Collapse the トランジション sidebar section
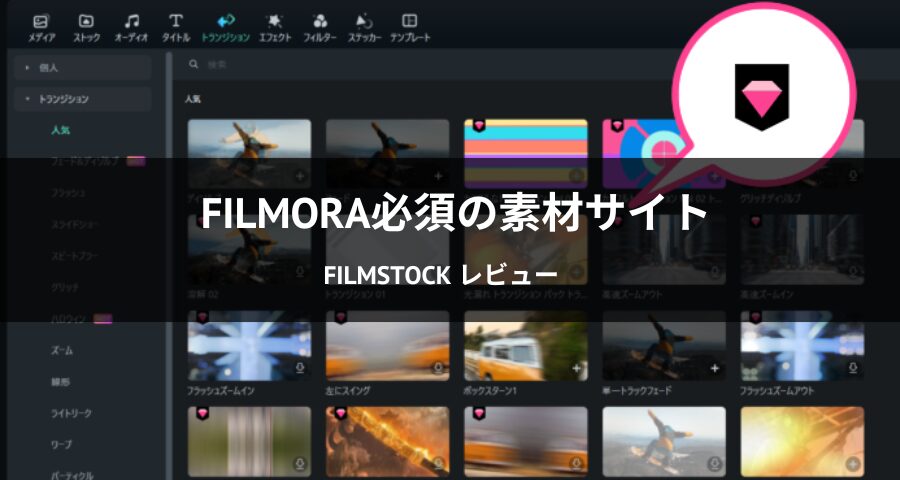 coord(83,99)
